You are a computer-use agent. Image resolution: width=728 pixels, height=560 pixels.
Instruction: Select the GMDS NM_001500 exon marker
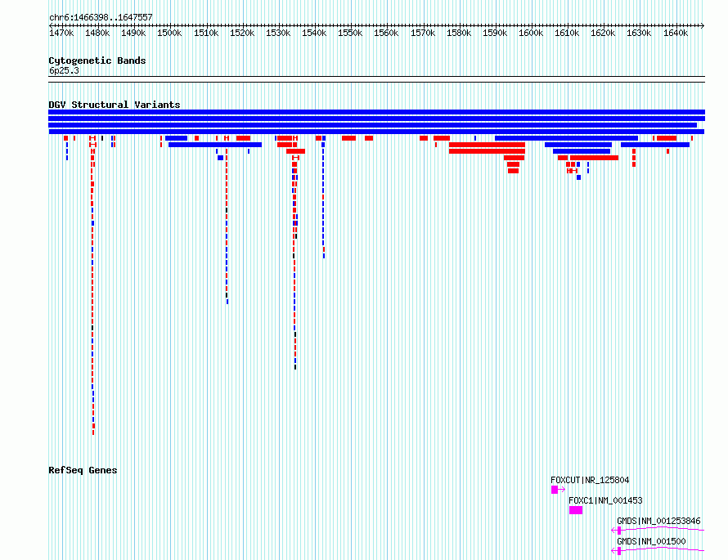(619, 551)
